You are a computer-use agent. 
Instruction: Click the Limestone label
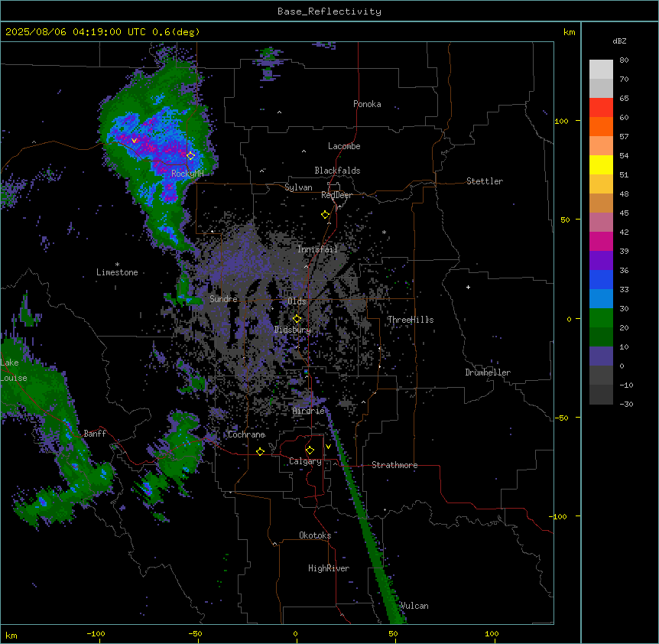coord(117,272)
